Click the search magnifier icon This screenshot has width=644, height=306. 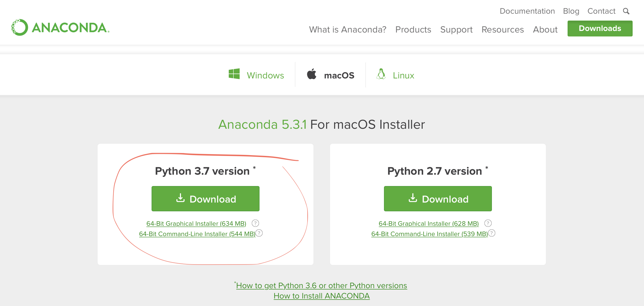pos(626,11)
